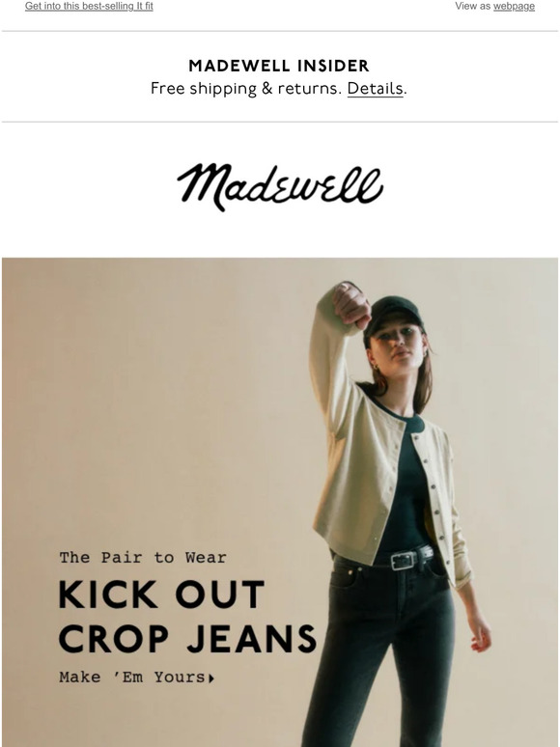
Task: Click the arrow beside Make 'Em Yours
Action: click(211, 678)
